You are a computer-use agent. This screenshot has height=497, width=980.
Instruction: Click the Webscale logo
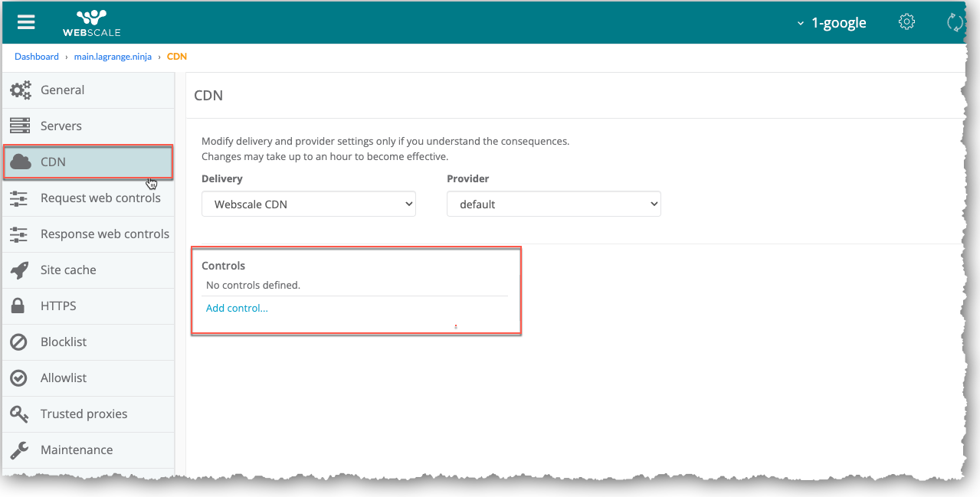tap(91, 22)
